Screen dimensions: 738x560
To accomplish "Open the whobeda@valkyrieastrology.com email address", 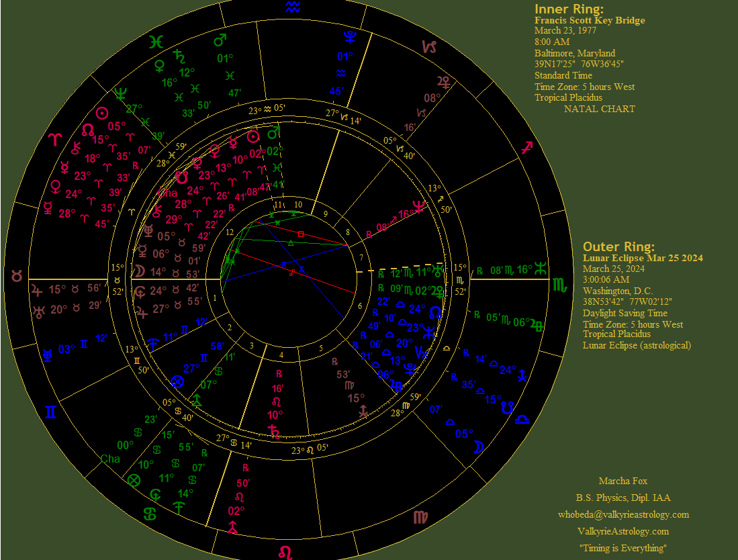I will click(623, 515).
